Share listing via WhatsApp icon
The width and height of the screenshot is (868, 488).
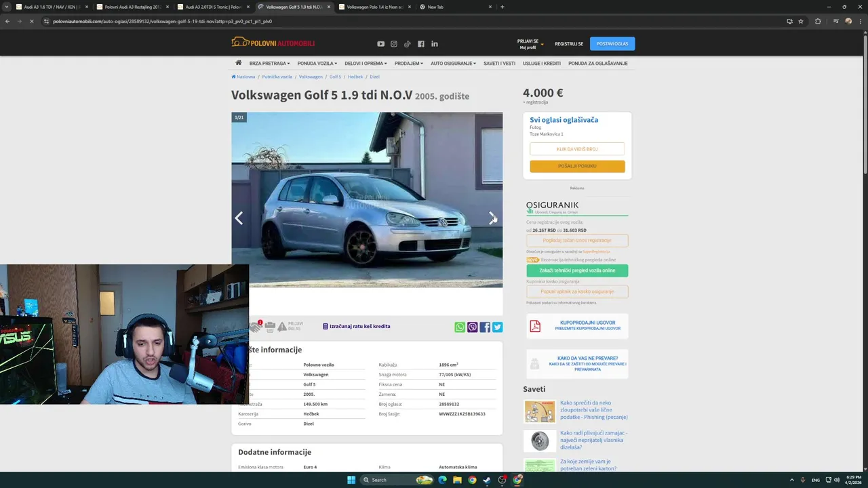tap(460, 327)
